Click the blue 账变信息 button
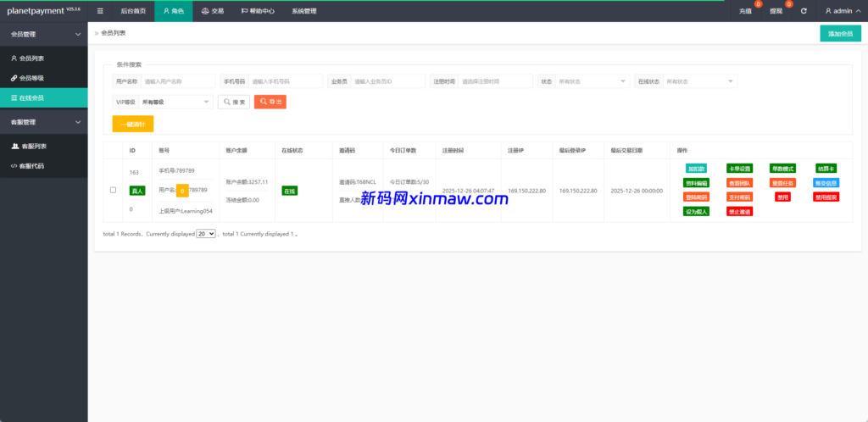Screen dimensions: 868x422 click(x=826, y=182)
